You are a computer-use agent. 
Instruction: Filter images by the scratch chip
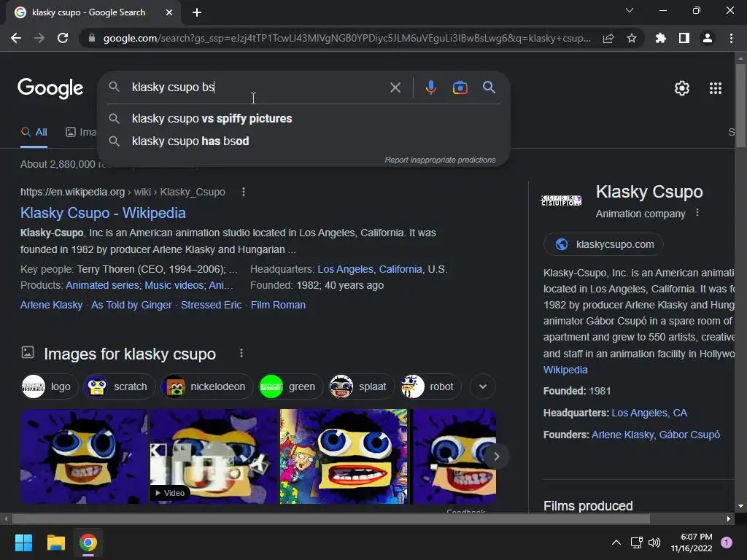119,386
